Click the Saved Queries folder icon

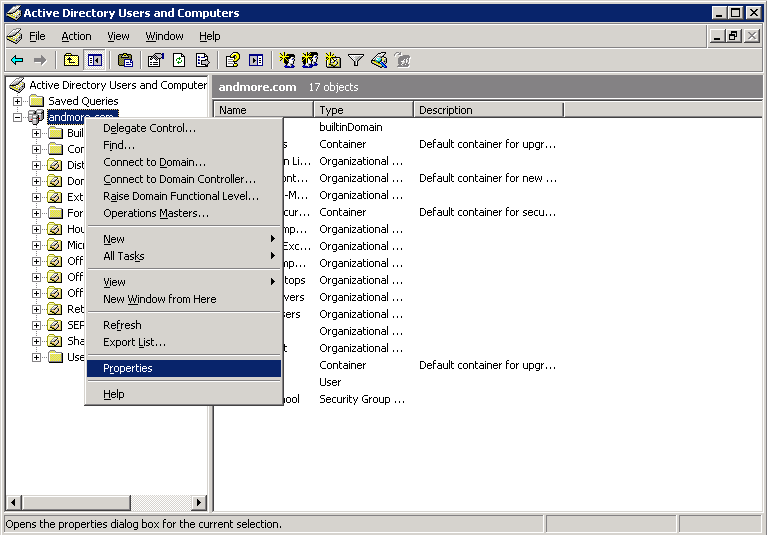coord(37,101)
